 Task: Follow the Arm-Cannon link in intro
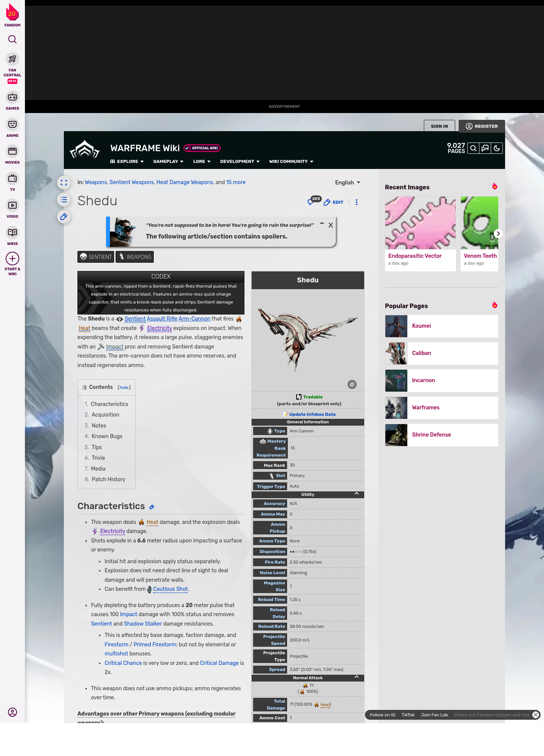[195, 319]
